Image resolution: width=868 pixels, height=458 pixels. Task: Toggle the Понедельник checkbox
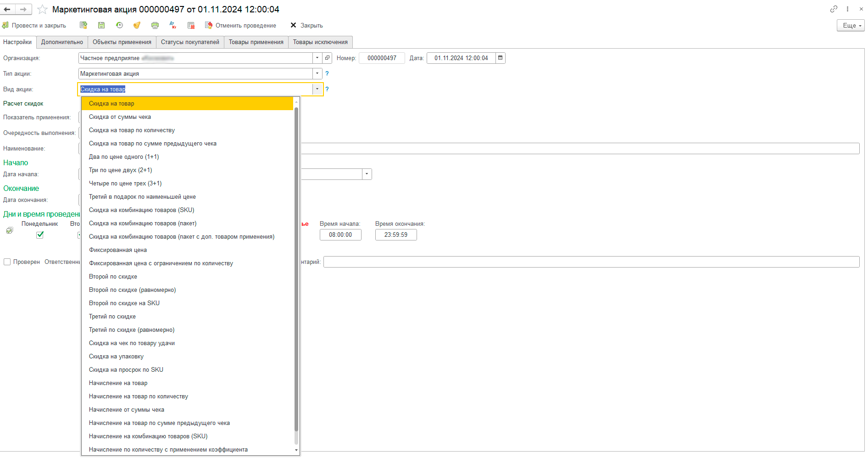pyautogui.click(x=40, y=235)
